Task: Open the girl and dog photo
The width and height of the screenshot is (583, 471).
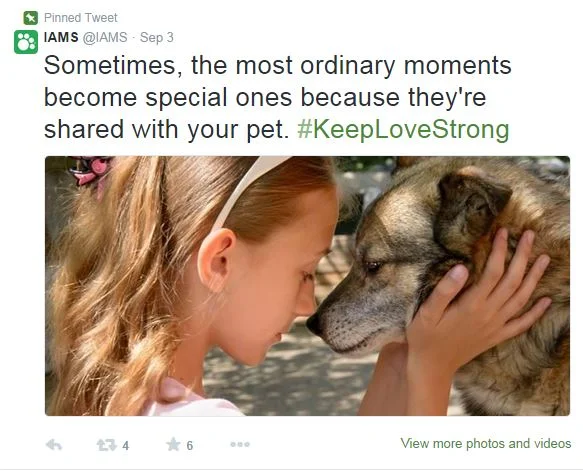Action: point(307,286)
